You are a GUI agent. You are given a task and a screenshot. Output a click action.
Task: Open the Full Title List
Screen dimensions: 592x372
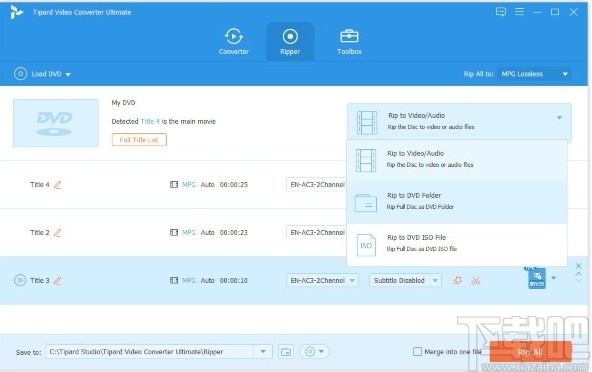pos(139,140)
